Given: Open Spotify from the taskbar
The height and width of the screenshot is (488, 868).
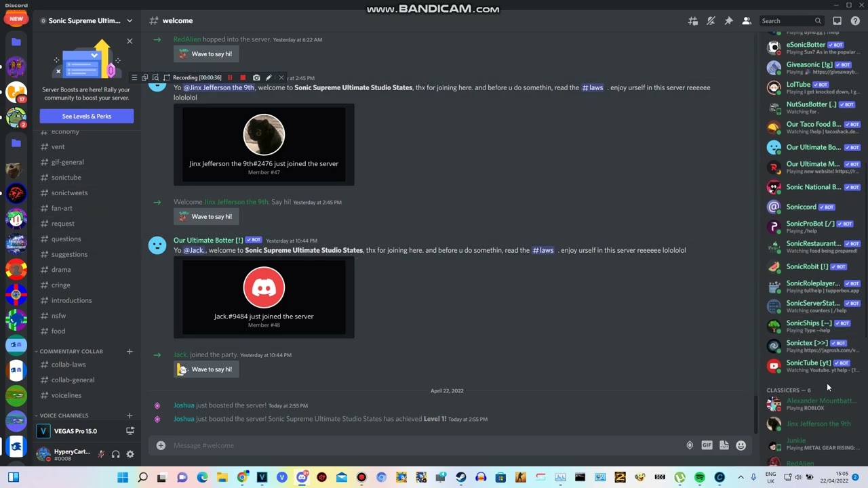Looking at the screenshot, I should pos(700,477).
